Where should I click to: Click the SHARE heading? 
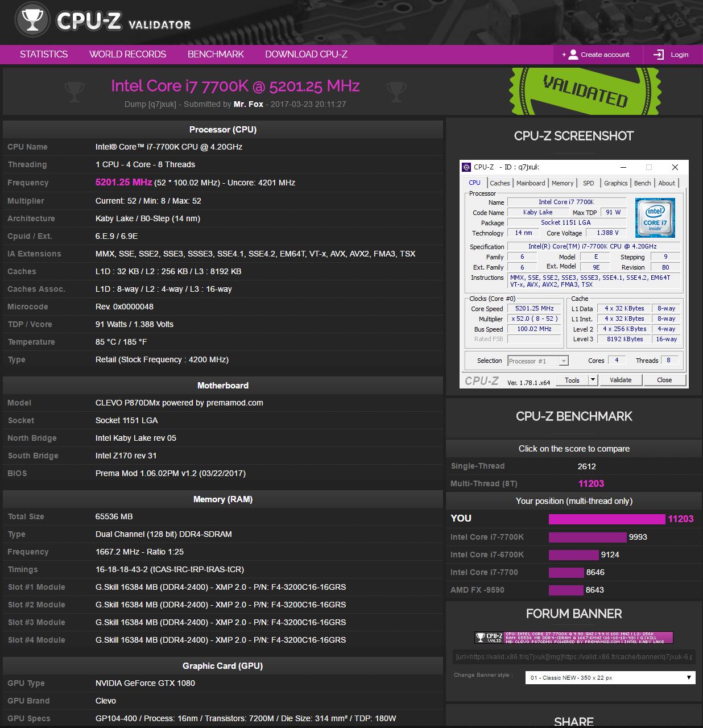tap(574, 722)
